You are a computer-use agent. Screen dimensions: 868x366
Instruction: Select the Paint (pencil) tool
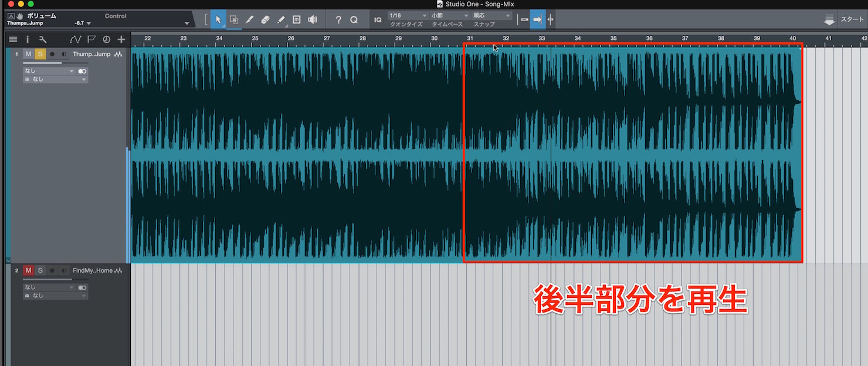(281, 19)
